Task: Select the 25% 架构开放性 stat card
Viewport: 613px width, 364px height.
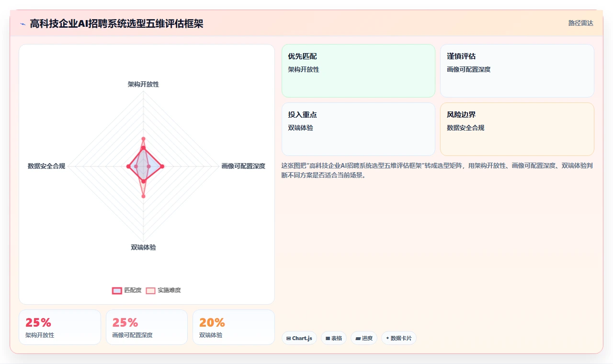Action: (x=60, y=327)
